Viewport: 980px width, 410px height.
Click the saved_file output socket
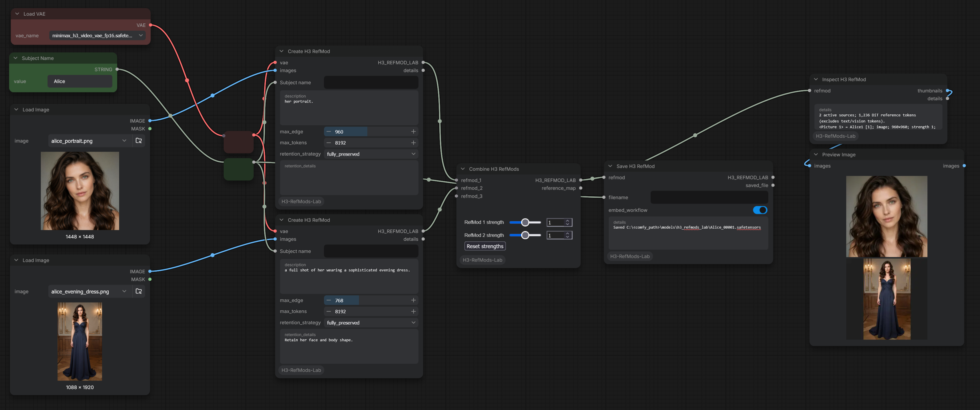(773, 185)
